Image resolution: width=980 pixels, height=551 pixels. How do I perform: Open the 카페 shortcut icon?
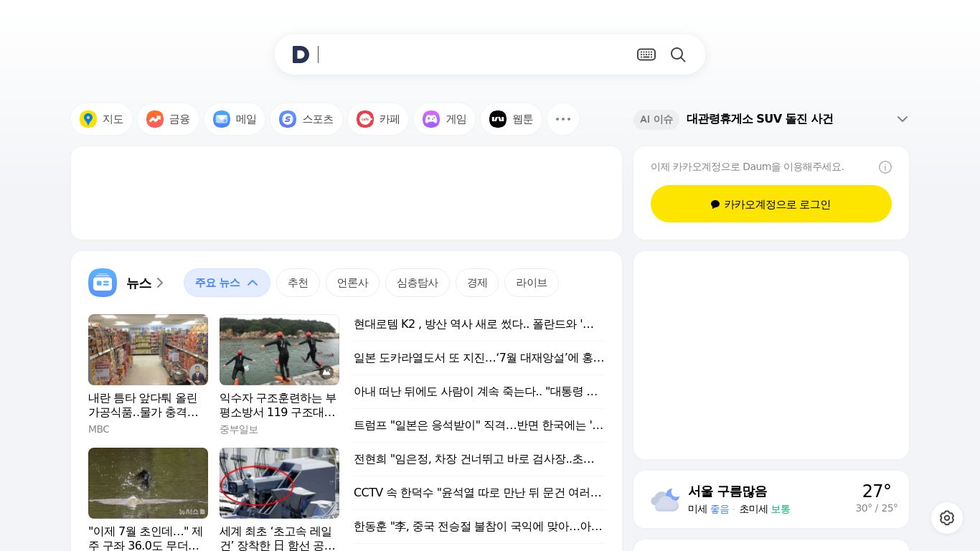pos(365,119)
